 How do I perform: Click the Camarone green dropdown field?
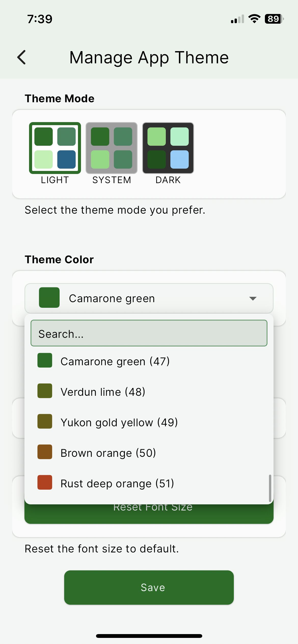[x=149, y=298]
